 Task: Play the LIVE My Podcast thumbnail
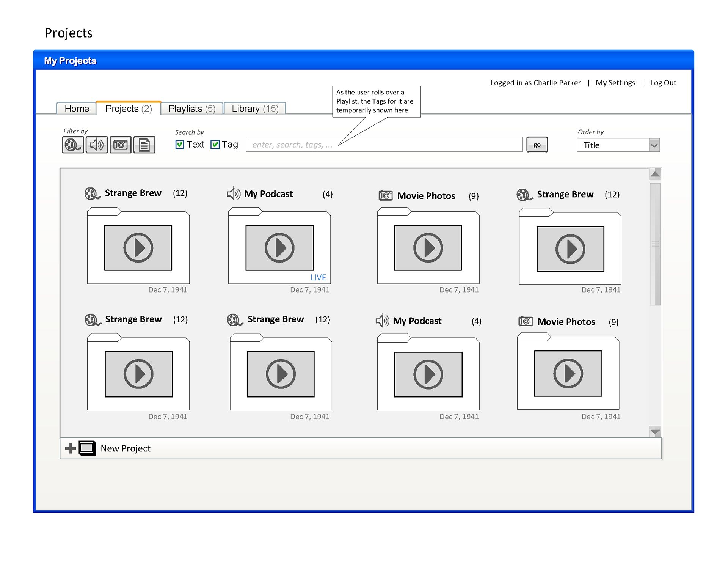(279, 248)
